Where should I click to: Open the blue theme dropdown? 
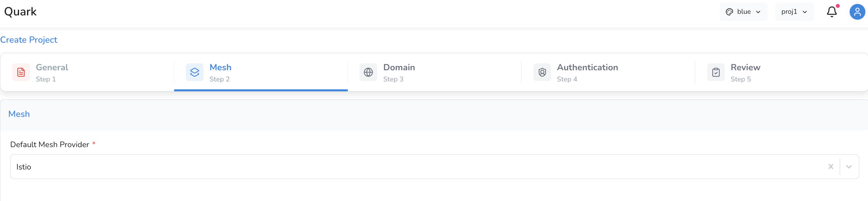pos(743,12)
